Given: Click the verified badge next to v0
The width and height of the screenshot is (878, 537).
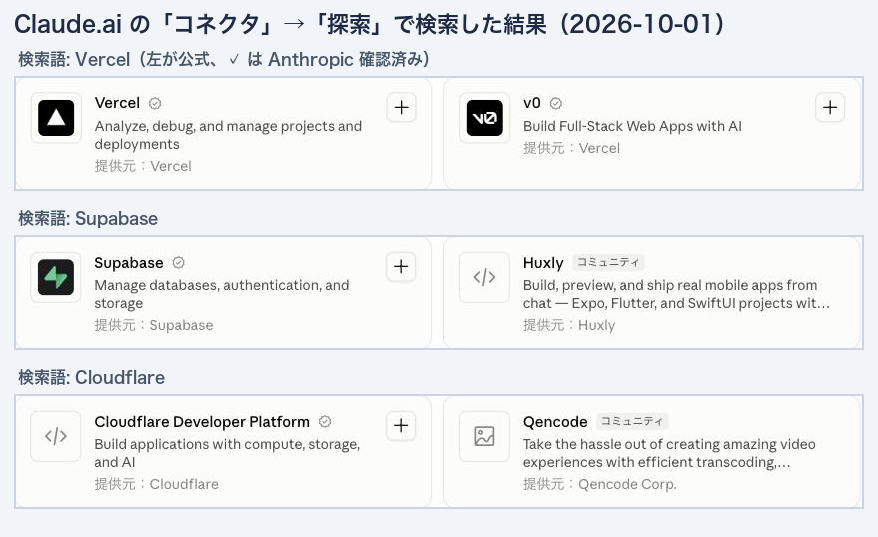Looking at the screenshot, I should click(555, 104).
